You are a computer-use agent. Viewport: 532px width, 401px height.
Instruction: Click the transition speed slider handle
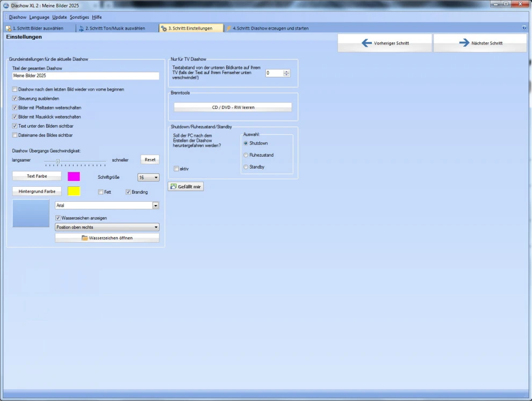tap(58, 162)
